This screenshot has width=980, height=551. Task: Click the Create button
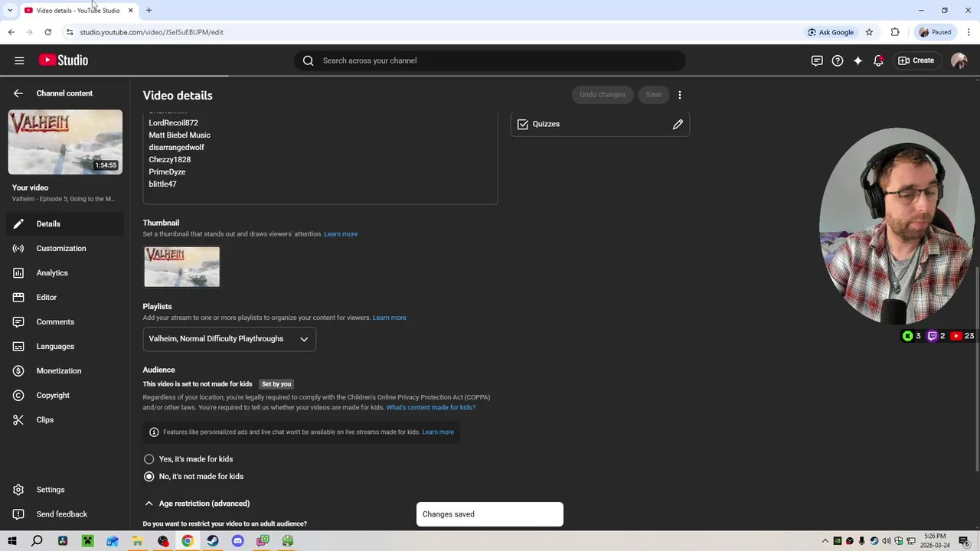click(x=916, y=60)
